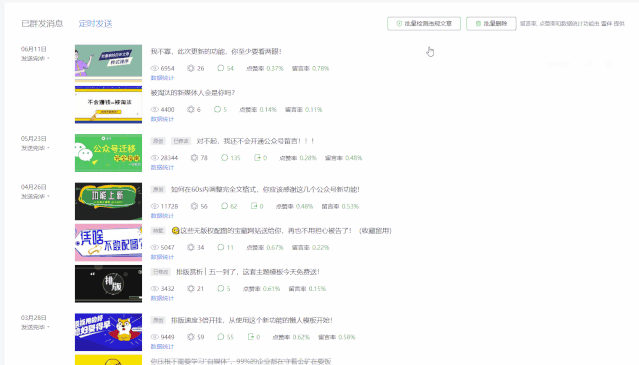
Task: Open article title with the emoji face
Action: pyautogui.click(x=282, y=231)
